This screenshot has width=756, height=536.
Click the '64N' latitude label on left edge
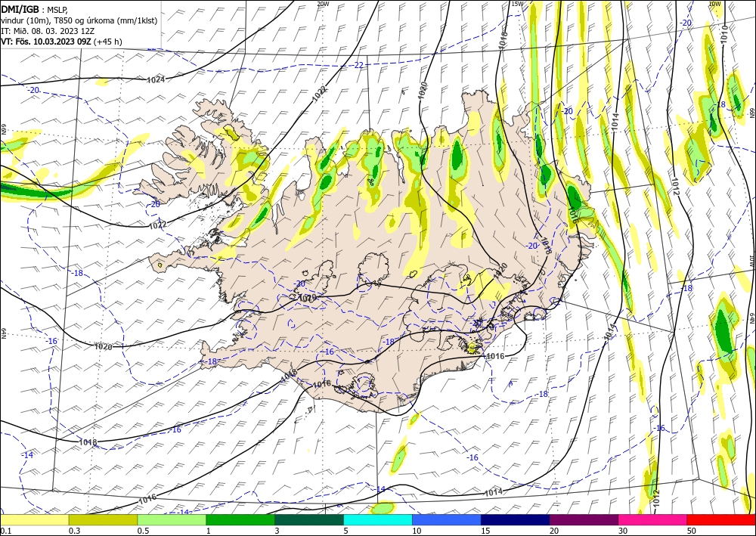[3, 334]
